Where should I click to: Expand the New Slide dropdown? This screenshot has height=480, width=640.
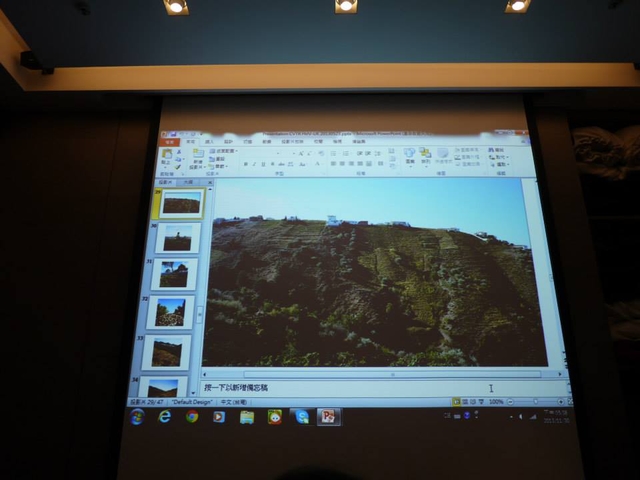pyautogui.click(x=198, y=162)
